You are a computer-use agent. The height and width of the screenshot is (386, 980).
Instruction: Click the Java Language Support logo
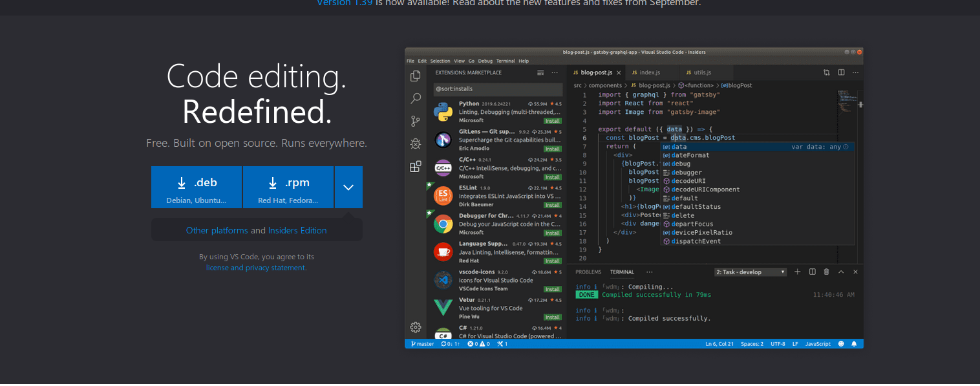pos(443,252)
